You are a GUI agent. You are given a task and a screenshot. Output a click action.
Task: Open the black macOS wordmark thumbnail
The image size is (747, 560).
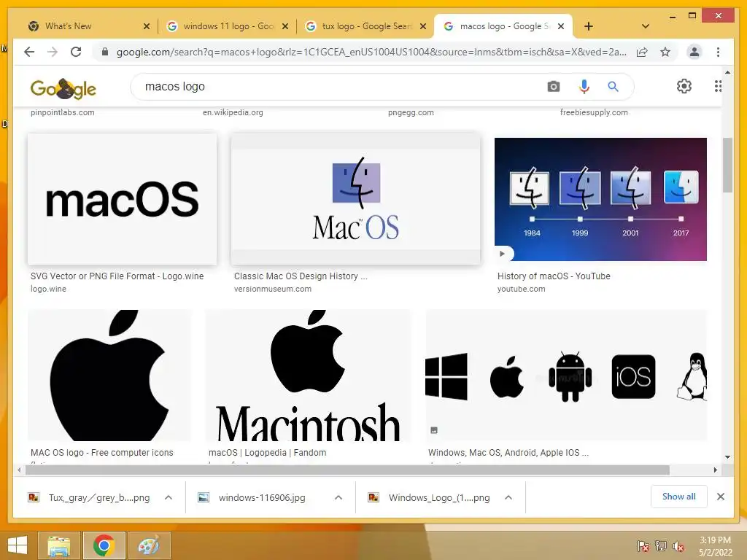pos(122,199)
